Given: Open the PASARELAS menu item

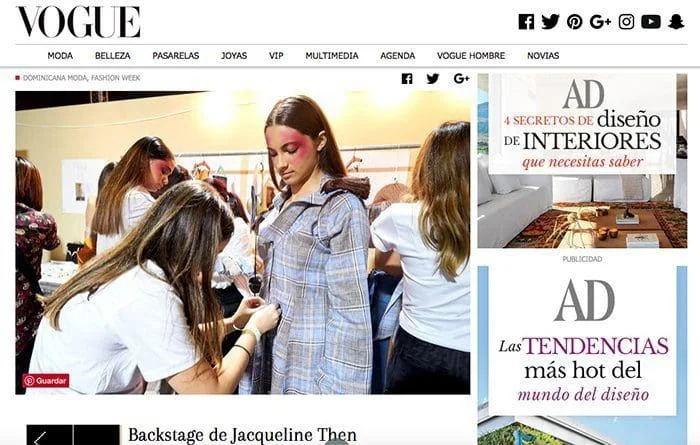Looking at the screenshot, I should 175,56.
